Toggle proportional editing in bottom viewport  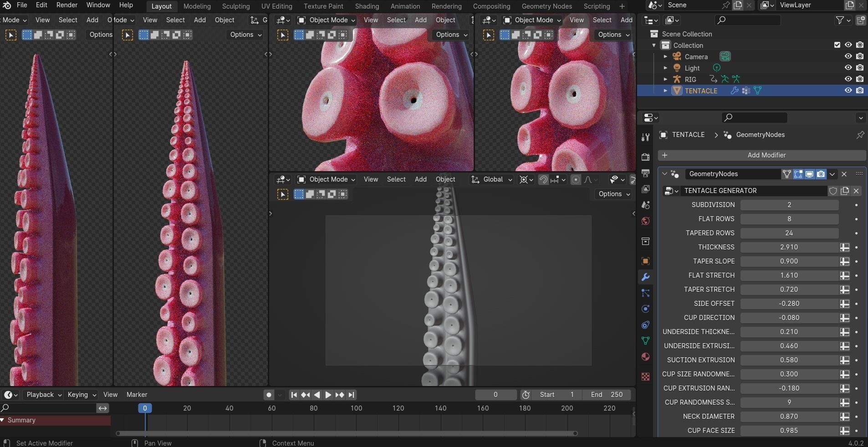[x=576, y=179]
